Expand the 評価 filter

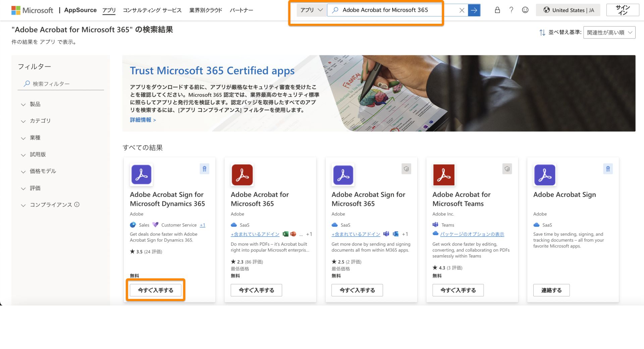coord(31,188)
